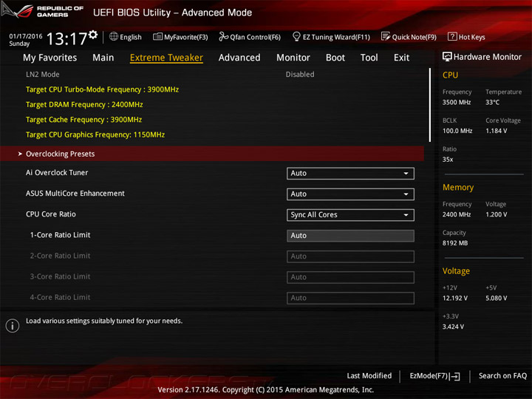The width and height of the screenshot is (532, 399).
Task: Click the 1-Core Ratio Limit field
Action: pos(350,236)
